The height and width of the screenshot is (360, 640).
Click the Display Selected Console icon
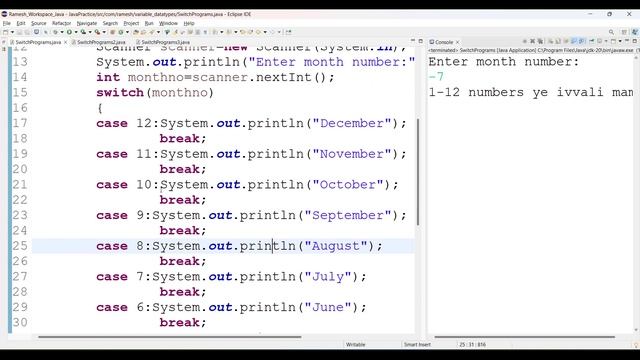coord(600,41)
